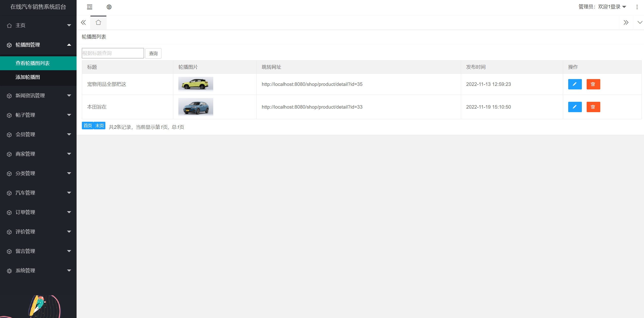The width and height of the screenshot is (644, 318).
Task: Click the 查询 search button
Action: (x=153, y=53)
